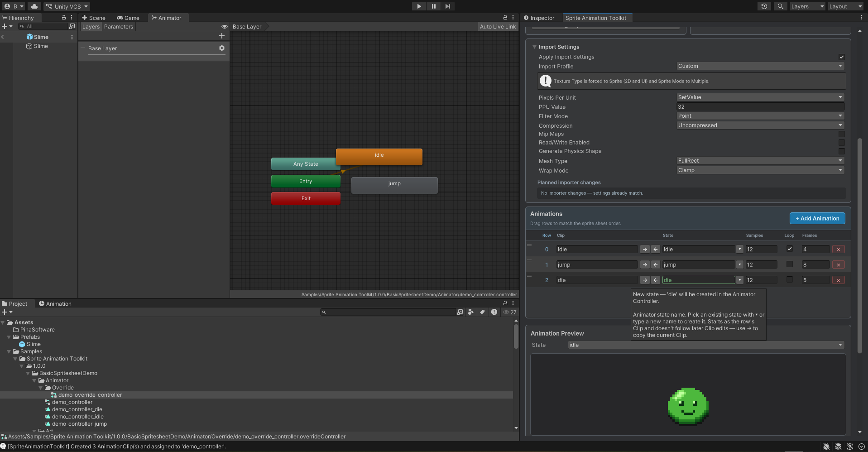This screenshot has width=868, height=452.
Task: Click the Pause button in the top toolbar
Action: coord(433,6)
